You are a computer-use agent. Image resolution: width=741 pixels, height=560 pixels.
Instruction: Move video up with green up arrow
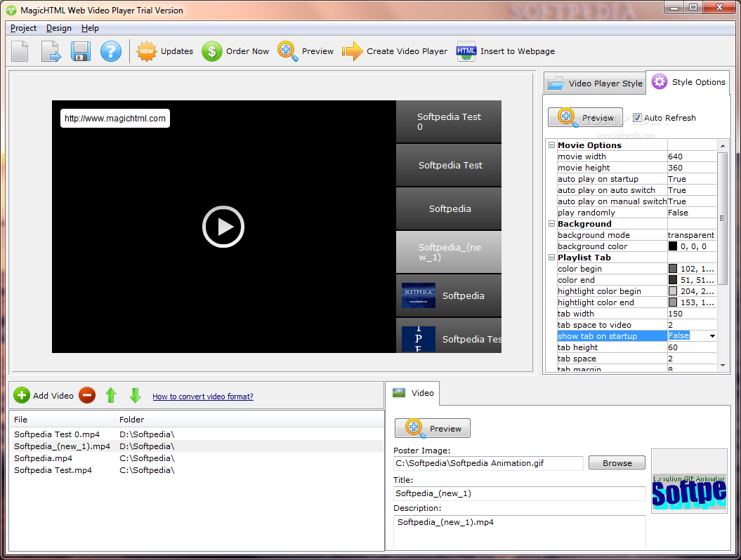click(111, 395)
